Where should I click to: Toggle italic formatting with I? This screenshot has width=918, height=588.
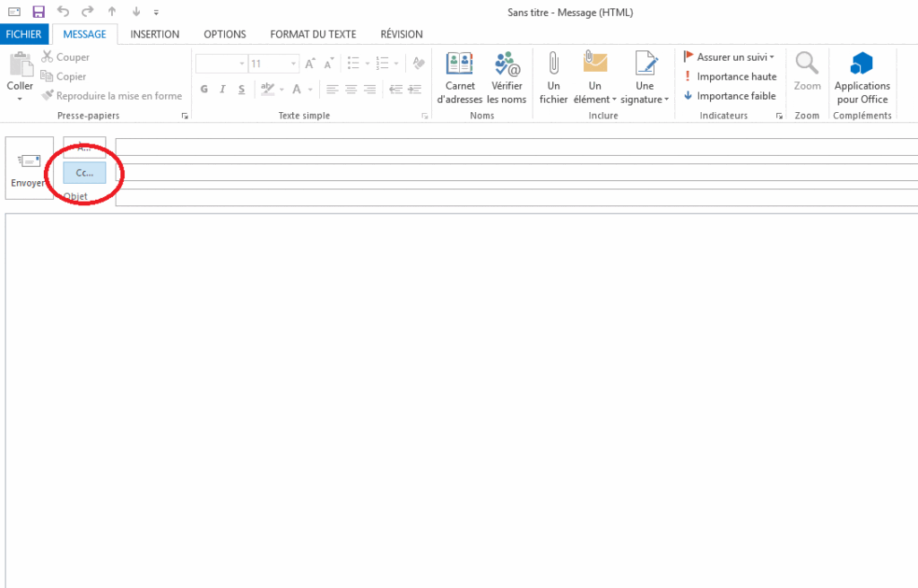pos(221,89)
